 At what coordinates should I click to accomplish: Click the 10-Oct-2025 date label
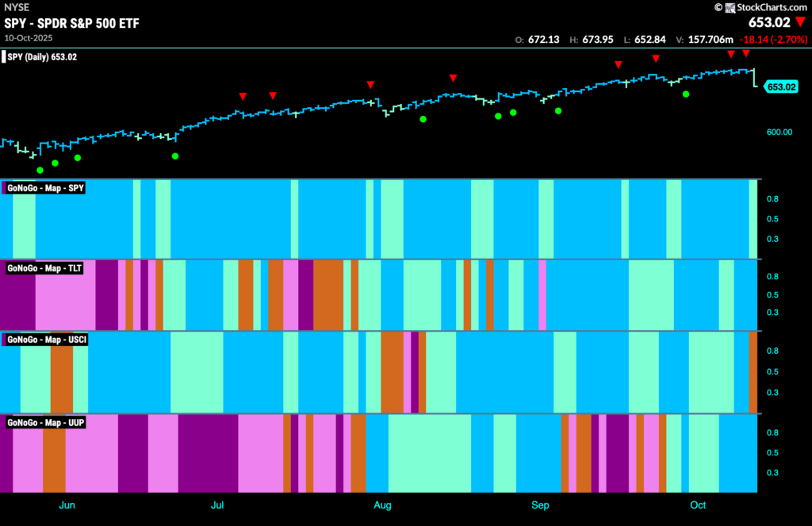29,38
